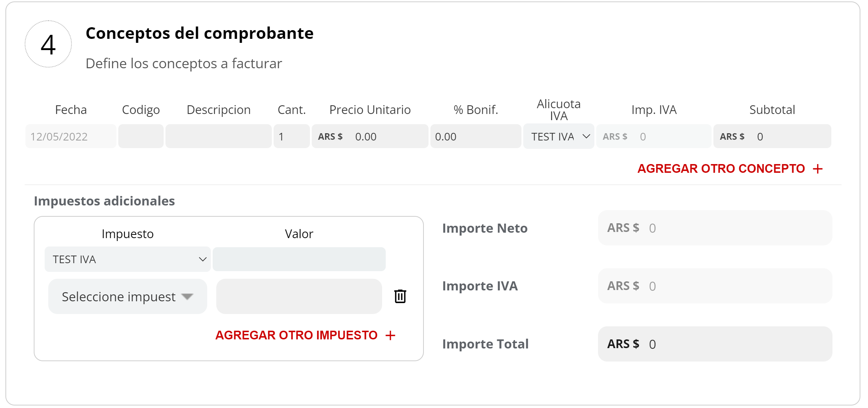
Task: Click AGREGAR OTRO CONCEPTO link
Action: coord(721,169)
